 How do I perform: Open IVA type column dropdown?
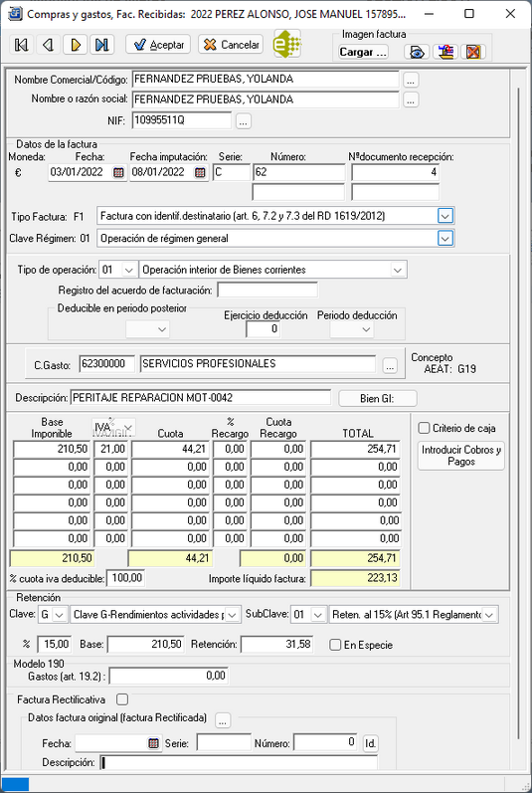pyautogui.click(x=128, y=428)
